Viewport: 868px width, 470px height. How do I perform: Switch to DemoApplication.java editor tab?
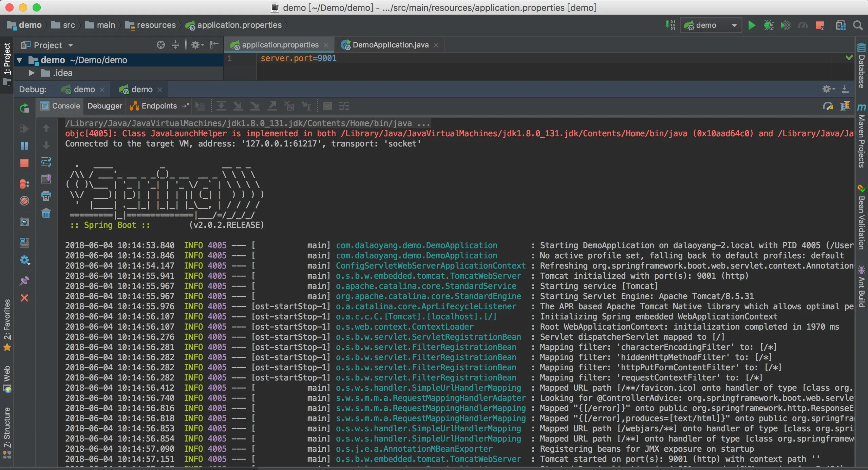pyautogui.click(x=390, y=45)
